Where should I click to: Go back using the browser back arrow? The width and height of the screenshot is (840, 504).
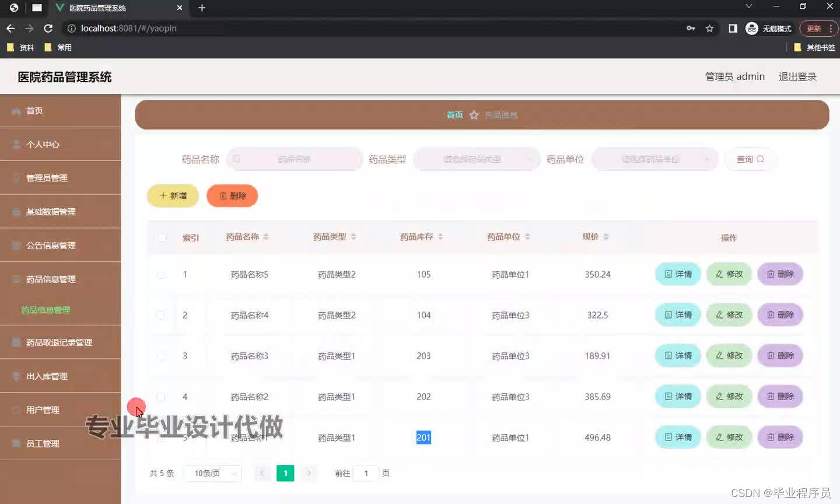(x=10, y=28)
